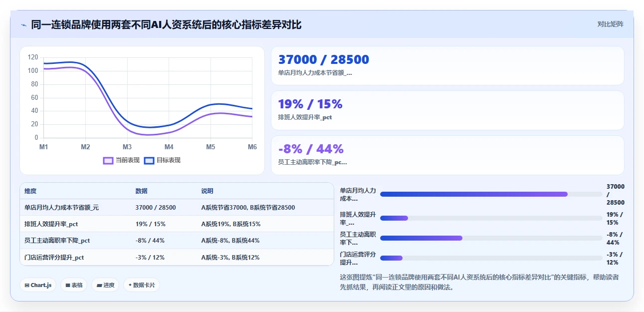Click the M1 x-axis label

[x=43, y=147]
